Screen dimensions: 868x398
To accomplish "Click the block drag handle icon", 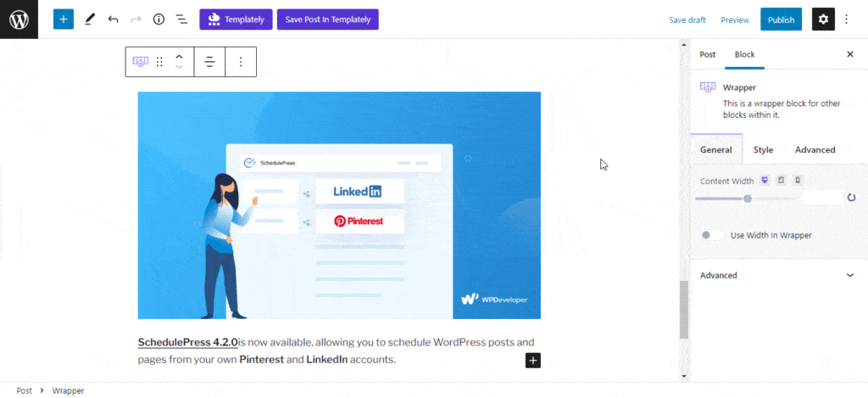I will click(x=159, y=62).
